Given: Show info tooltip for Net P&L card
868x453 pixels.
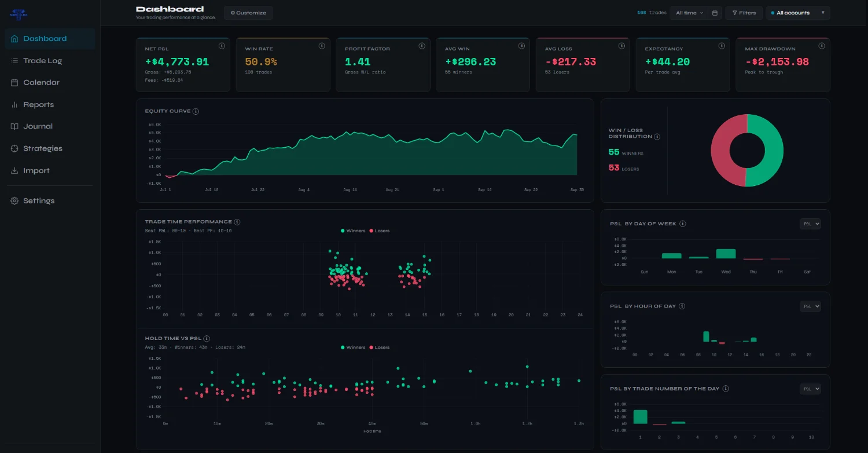Looking at the screenshot, I should pyautogui.click(x=222, y=46).
